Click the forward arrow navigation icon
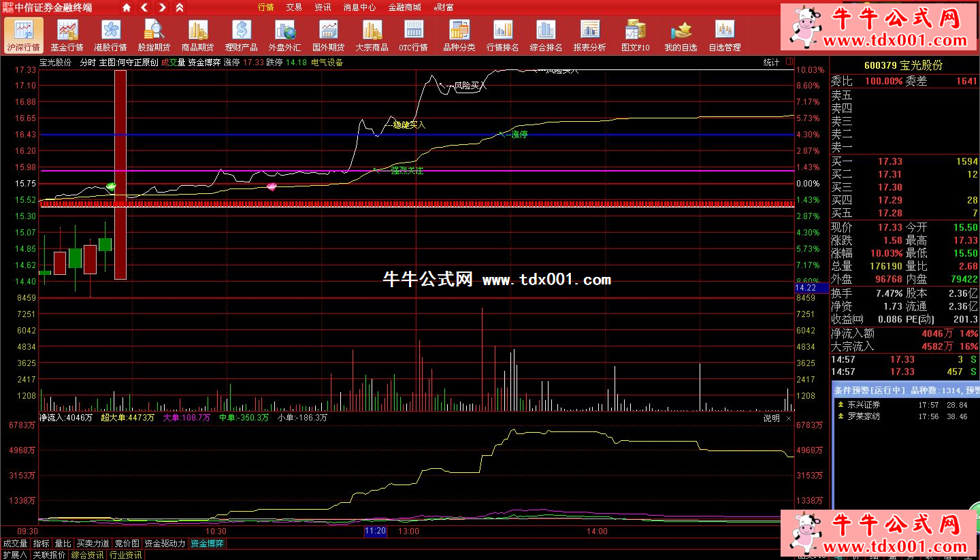 point(162,7)
